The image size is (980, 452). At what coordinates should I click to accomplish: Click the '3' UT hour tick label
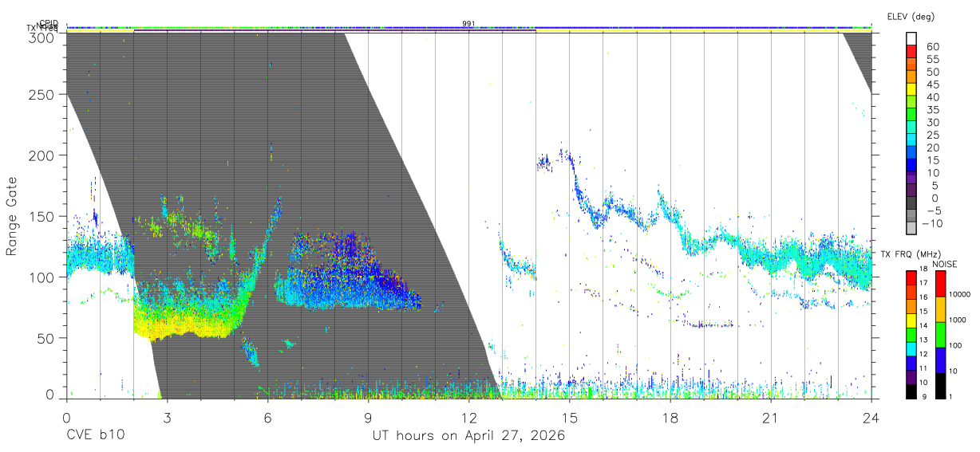(x=167, y=418)
